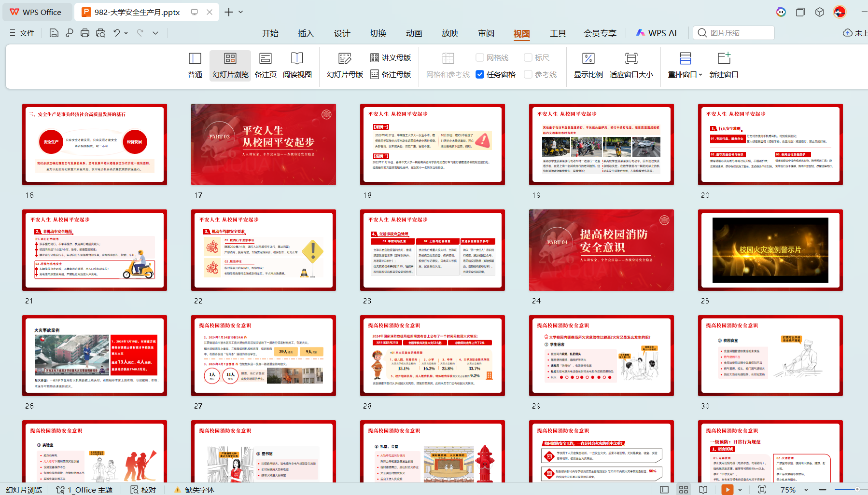The width and height of the screenshot is (868, 495).
Task: Click the cube icon in the title bar
Action: (x=820, y=12)
